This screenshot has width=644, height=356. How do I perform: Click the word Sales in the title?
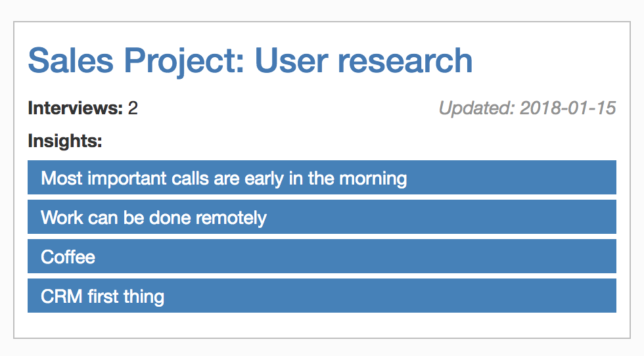[71, 61]
